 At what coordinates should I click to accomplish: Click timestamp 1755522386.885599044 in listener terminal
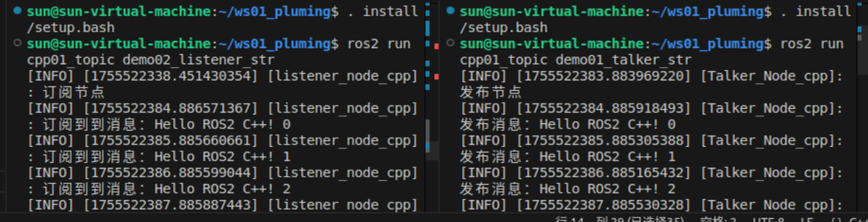171,172
